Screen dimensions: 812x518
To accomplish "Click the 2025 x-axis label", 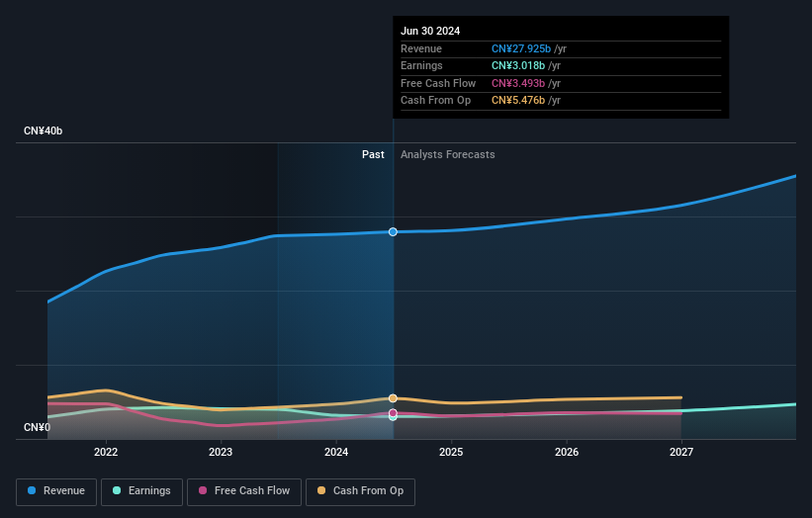I will click(x=451, y=453).
